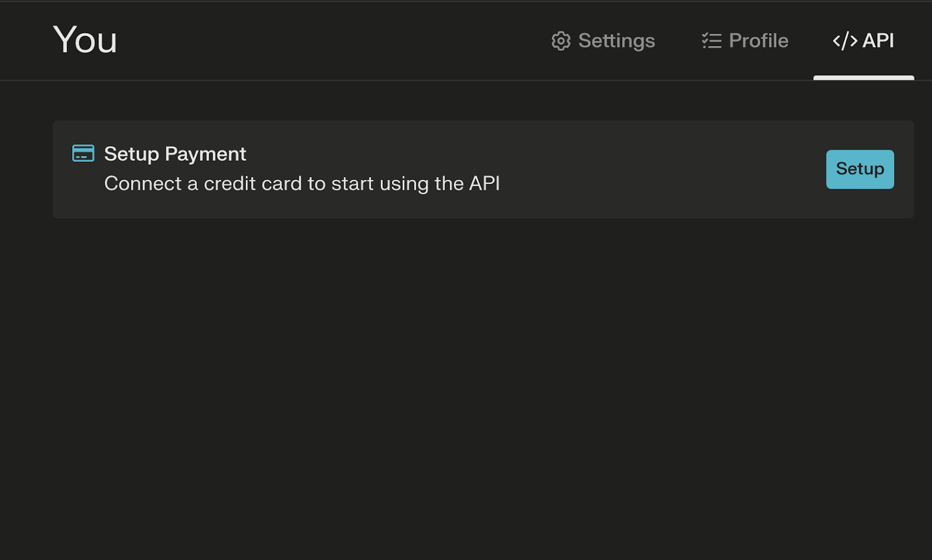Screen dimensions: 932x560
Task: Click the divider line under the header
Action: point(408,80)
